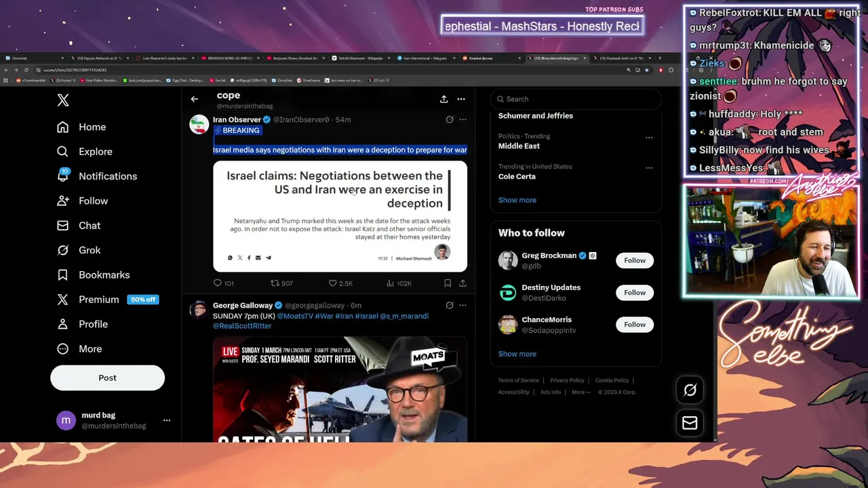Screen dimensions: 868x488
Task: Open the Israel claims article image
Action: coord(340,216)
